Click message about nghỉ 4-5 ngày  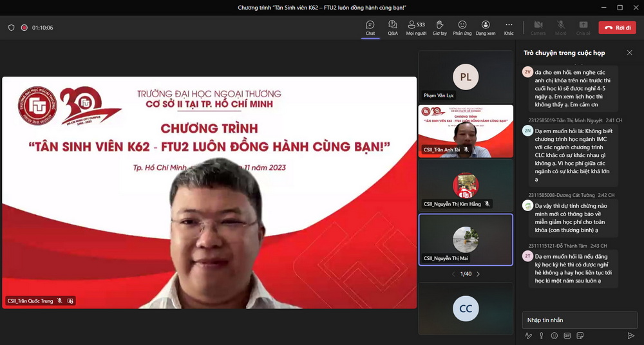pos(573,88)
